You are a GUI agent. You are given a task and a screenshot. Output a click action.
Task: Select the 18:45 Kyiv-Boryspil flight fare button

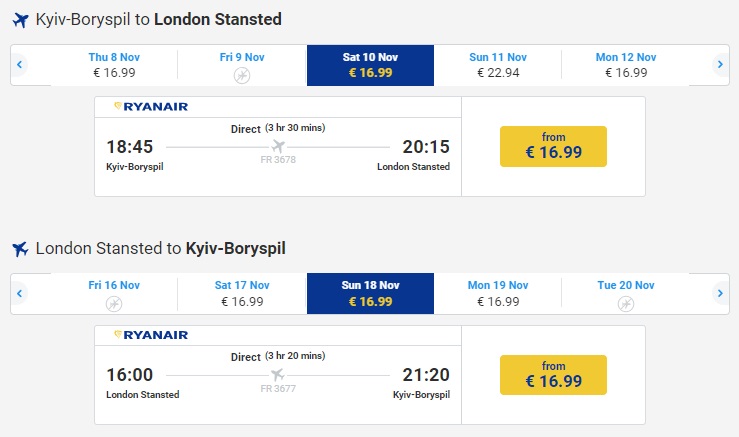pyautogui.click(x=553, y=146)
